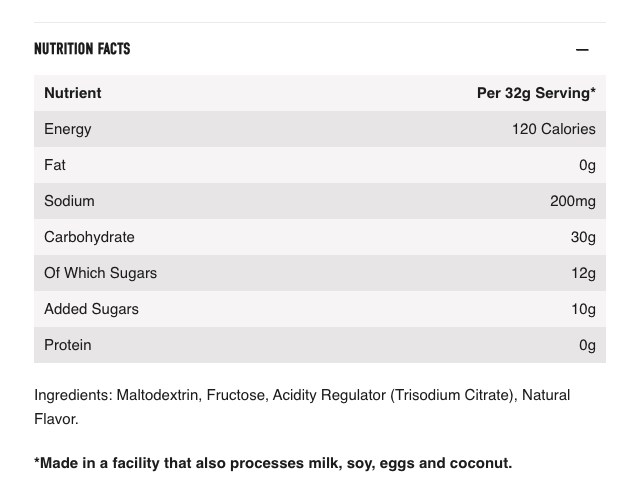Viewport: 641px width, 484px height.
Task: Click the 12g sugars value
Action: coord(583,273)
